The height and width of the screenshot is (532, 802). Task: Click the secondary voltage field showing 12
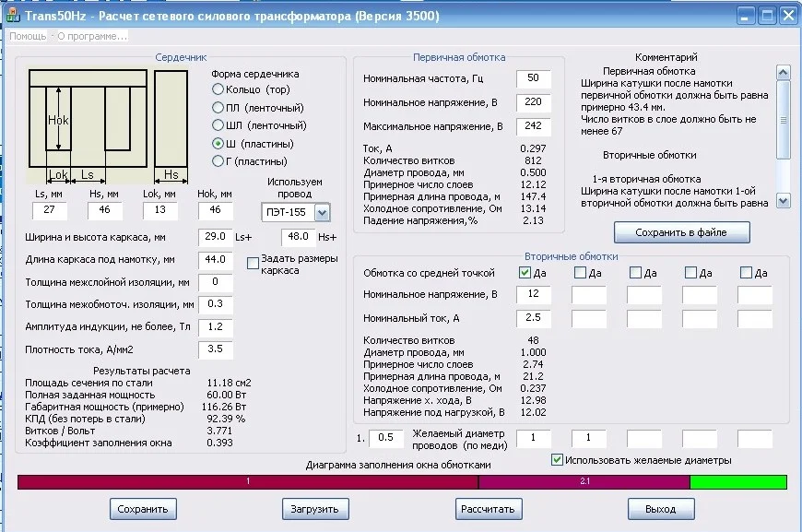pos(534,295)
